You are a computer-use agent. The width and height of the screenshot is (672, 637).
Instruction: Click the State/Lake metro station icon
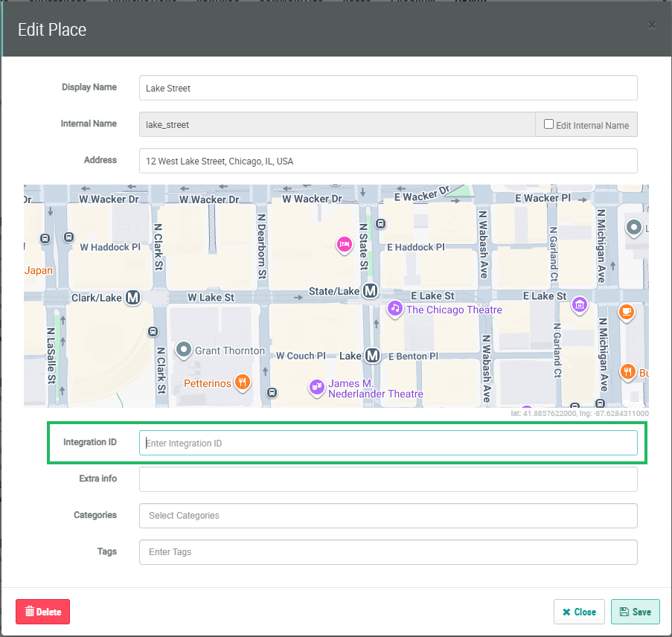370,291
